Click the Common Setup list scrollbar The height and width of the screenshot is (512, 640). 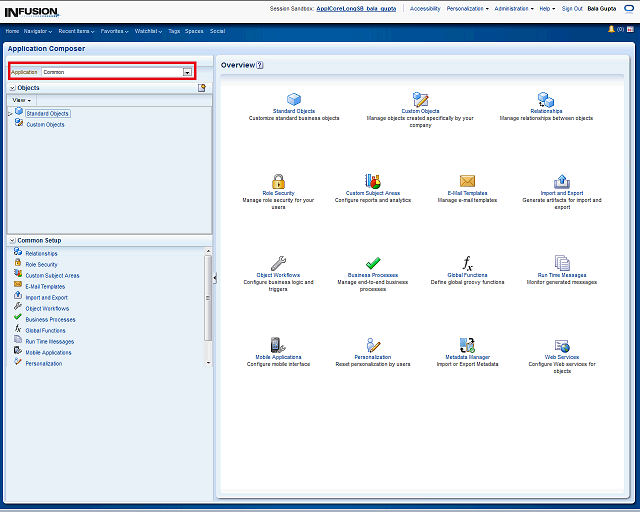(x=208, y=300)
